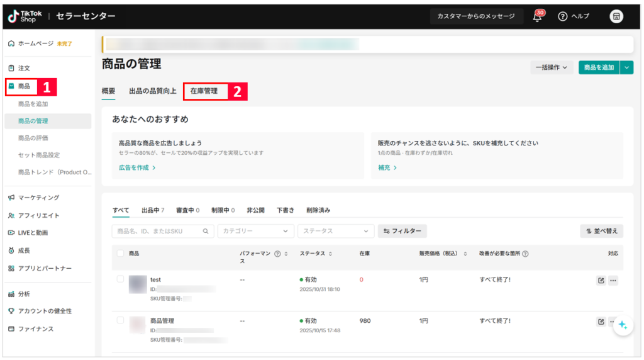Open more options for the test product
The width and height of the screenshot is (644, 360).
(x=613, y=281)
